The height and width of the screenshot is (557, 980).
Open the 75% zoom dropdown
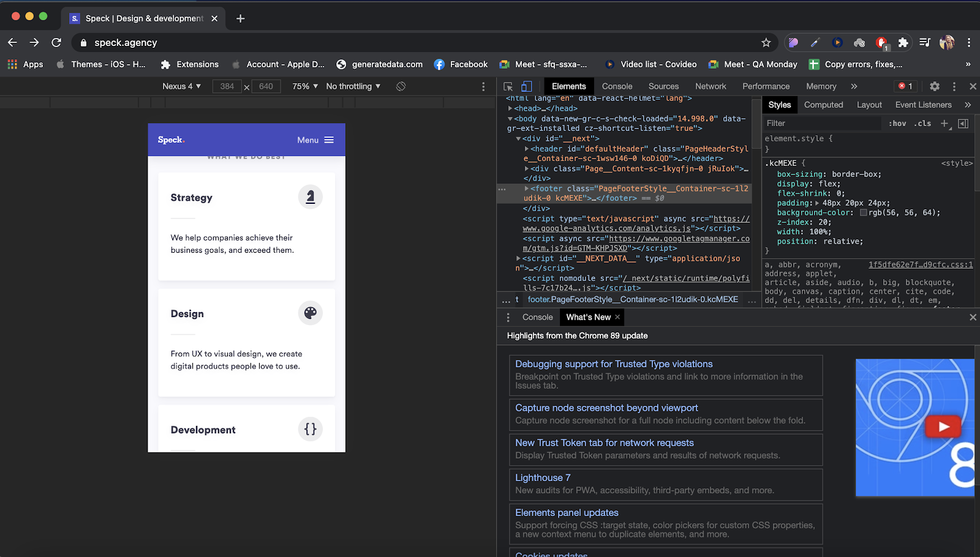pos(305,86)
